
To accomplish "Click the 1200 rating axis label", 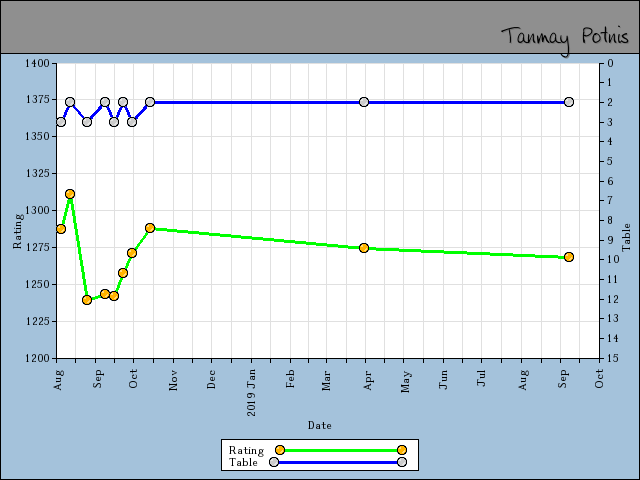I will pyautogui.click(x=37, y=358).
